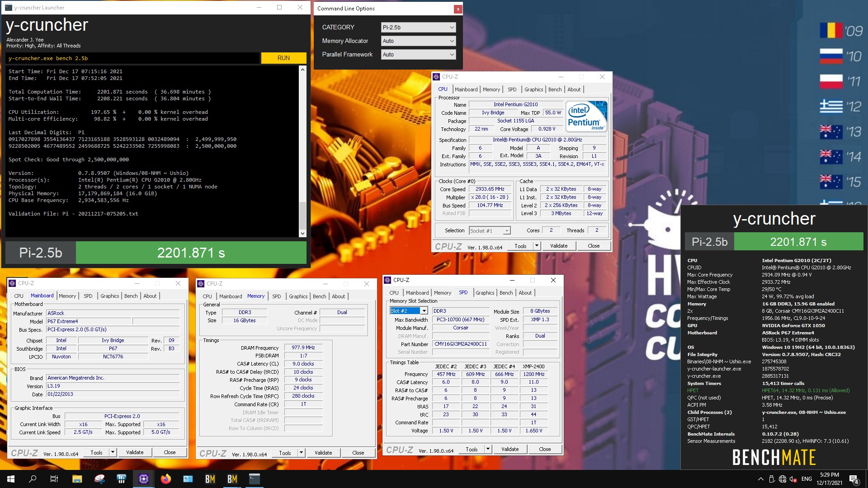
Task: Open Graphics tab in CPU-Z processor window
Action: pyautogui.click(x=533, y=89)
